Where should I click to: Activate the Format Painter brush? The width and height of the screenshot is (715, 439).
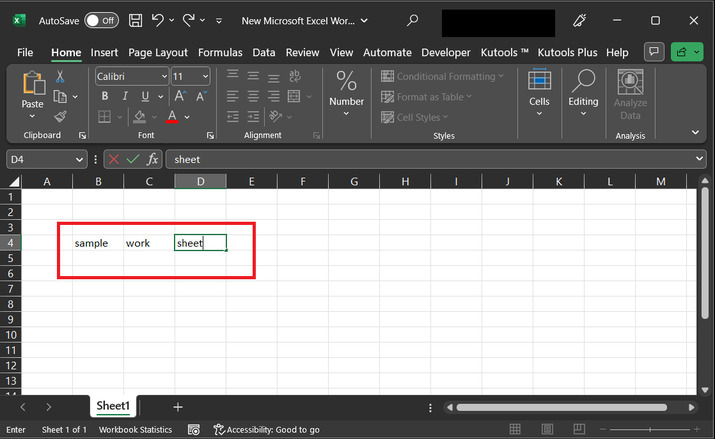click(x=60, y=117)
